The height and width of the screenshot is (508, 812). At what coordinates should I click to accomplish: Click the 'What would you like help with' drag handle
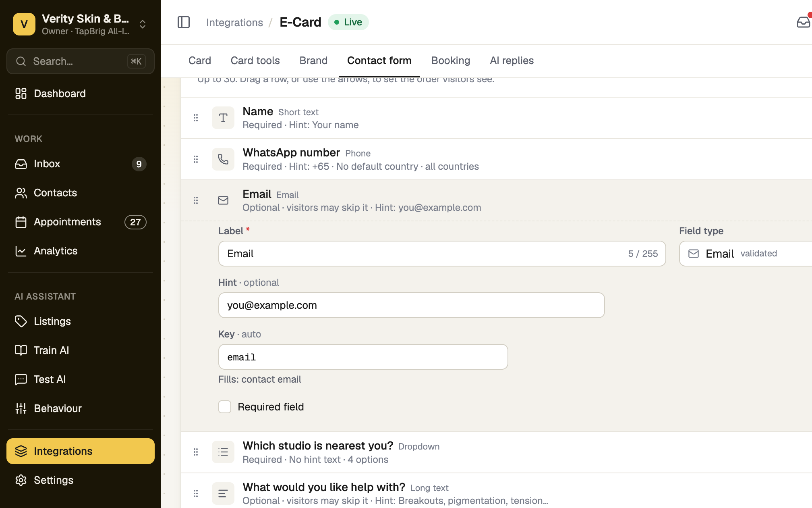pos(196,493)
